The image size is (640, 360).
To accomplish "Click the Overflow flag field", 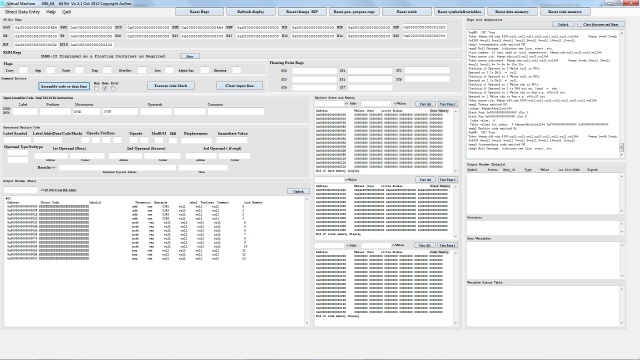I will click(x=142, y=70).
